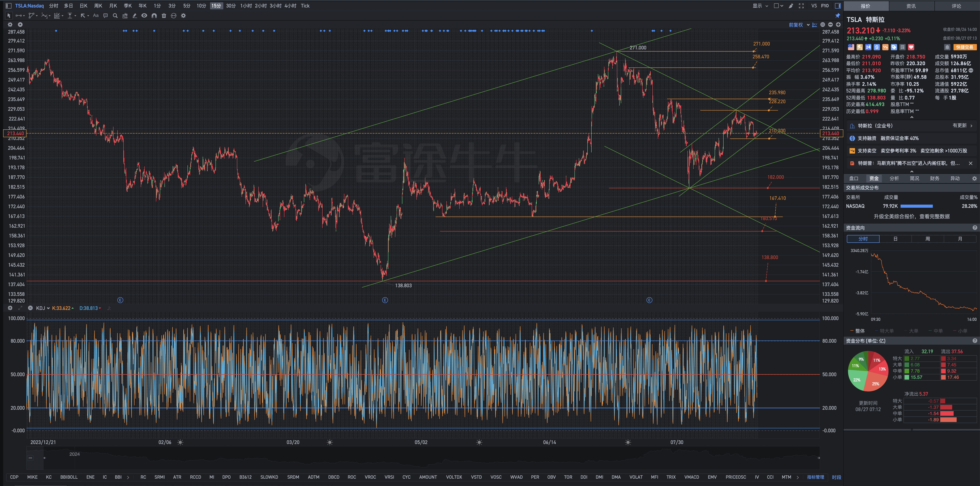Add a comment bubble note
The image size is (980, 486).
[105, 16]
